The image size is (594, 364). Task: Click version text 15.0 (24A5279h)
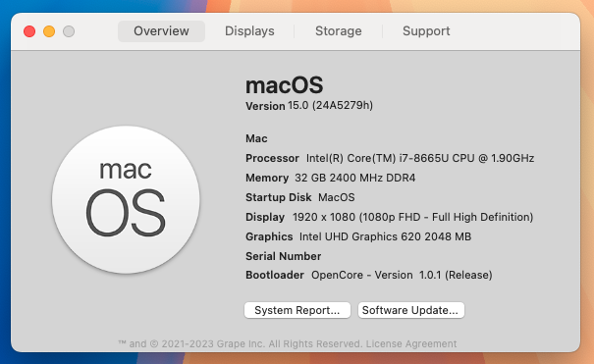(x=330, y=105)
